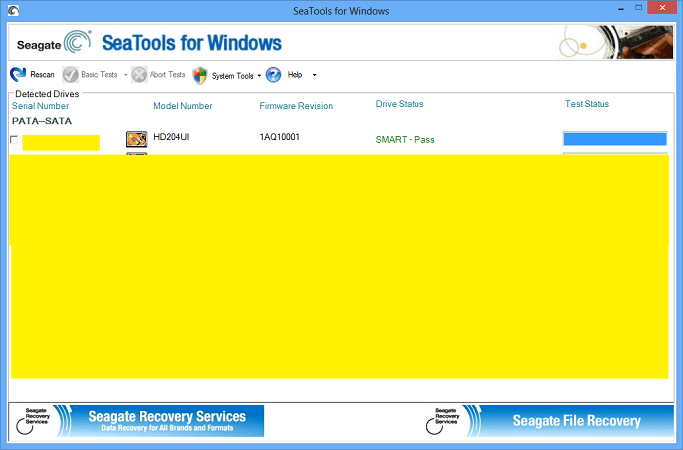Open the Seagate File Recovery banner
The width and height of the screenshot is (683, 450).
coord(549,421)
